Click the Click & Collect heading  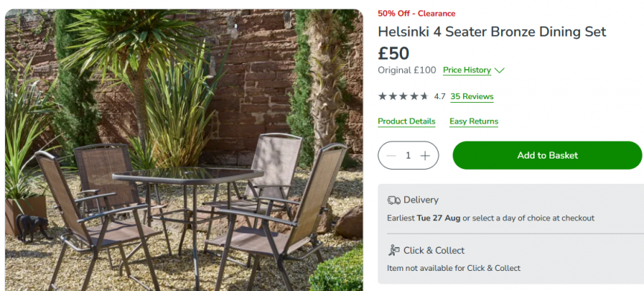(x=434, y=250)
